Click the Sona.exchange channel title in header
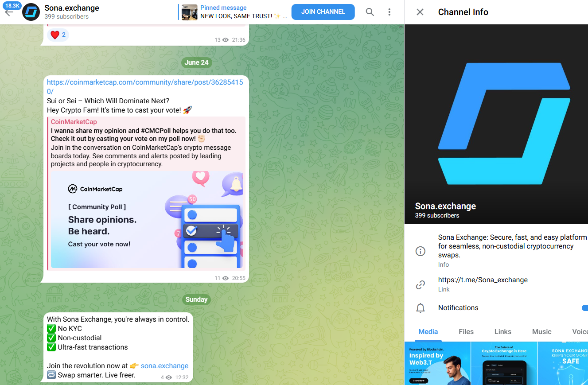 (x=72, y=8)
